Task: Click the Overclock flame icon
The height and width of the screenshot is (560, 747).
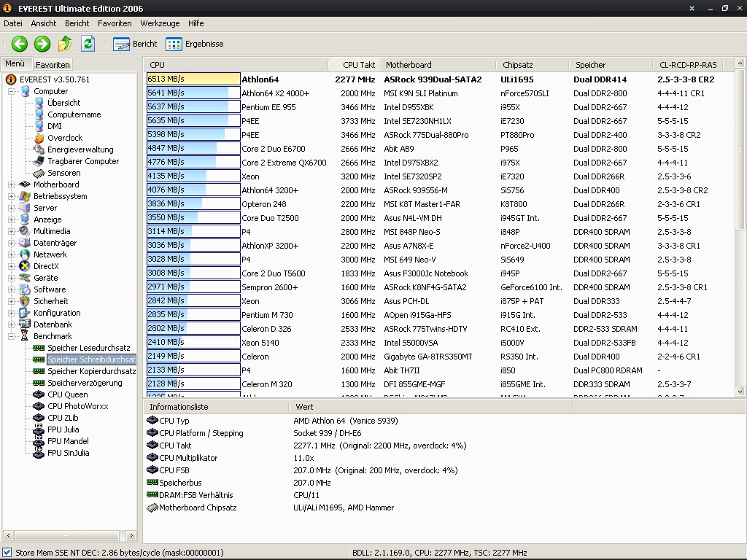Action: coord(39,138)
